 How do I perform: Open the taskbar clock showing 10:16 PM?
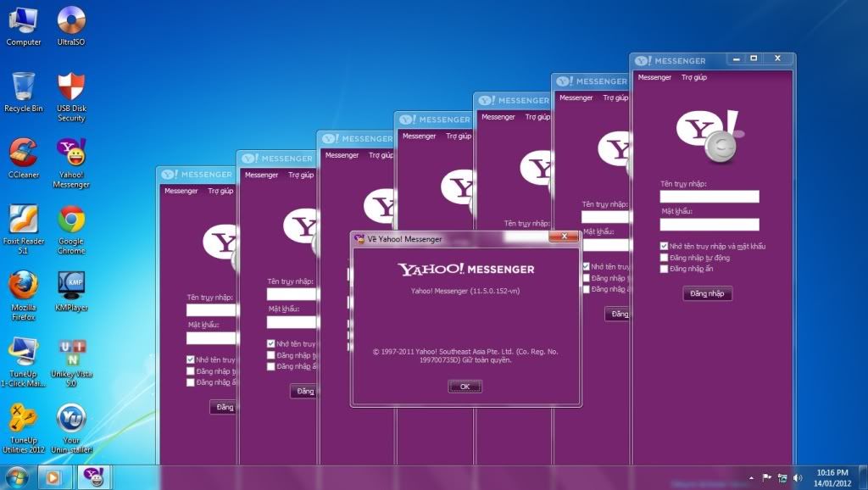tap(832, 478)
